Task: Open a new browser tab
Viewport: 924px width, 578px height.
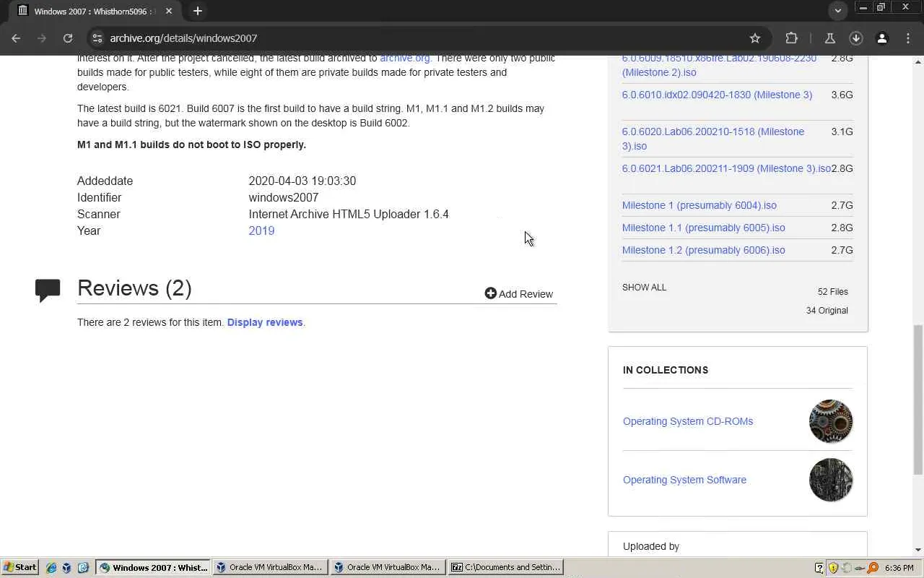Action: coord(198,11)
